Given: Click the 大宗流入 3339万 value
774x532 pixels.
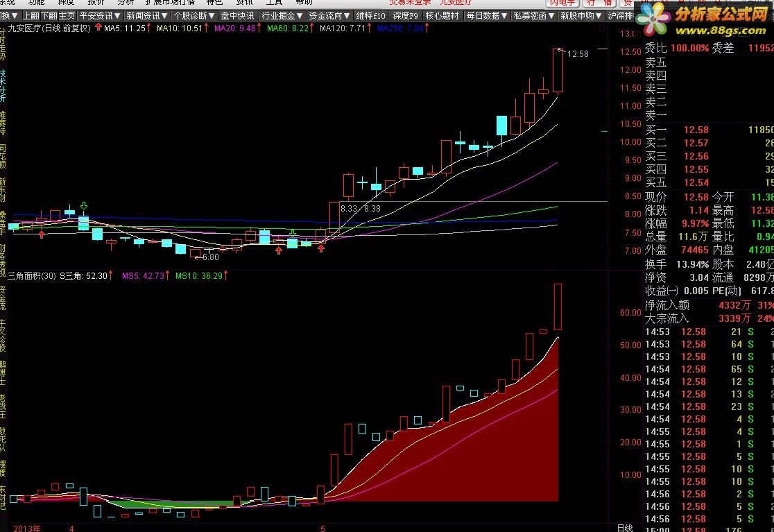Looking at the screenshot, I should click(734, 319).
